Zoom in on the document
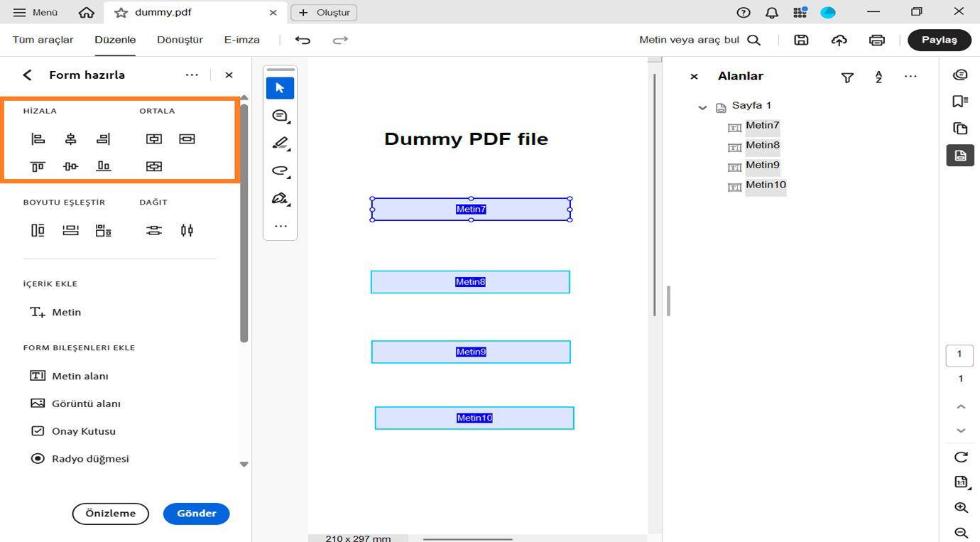Viewport: 980px width, 542px height. click(x=961, y=508)
